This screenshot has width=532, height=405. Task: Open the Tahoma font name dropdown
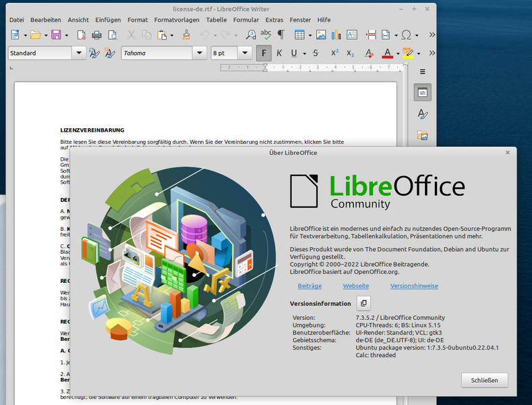(x=200, y=53)
